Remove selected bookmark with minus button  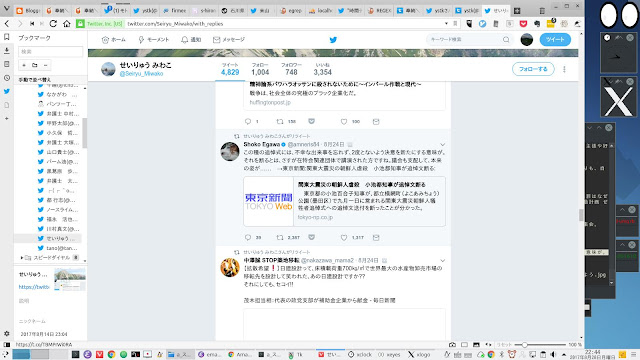[x=45, y=65]
